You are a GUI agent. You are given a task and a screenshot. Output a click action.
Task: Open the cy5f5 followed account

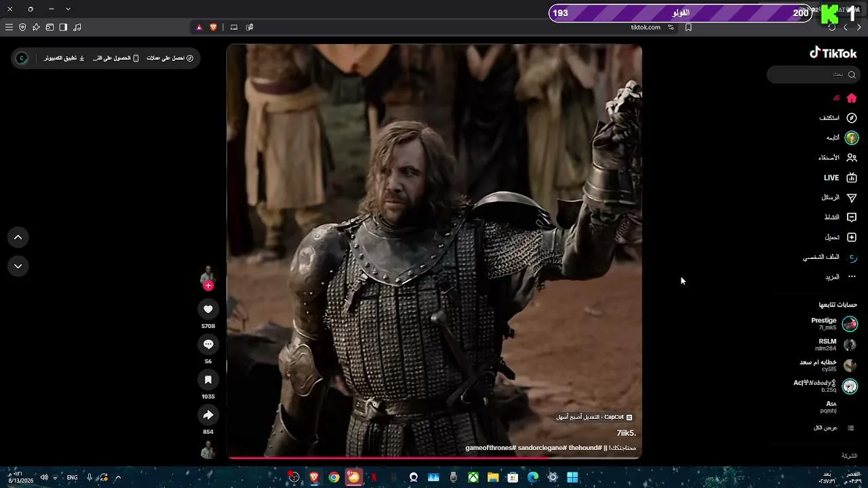click(x=828, y=365)
